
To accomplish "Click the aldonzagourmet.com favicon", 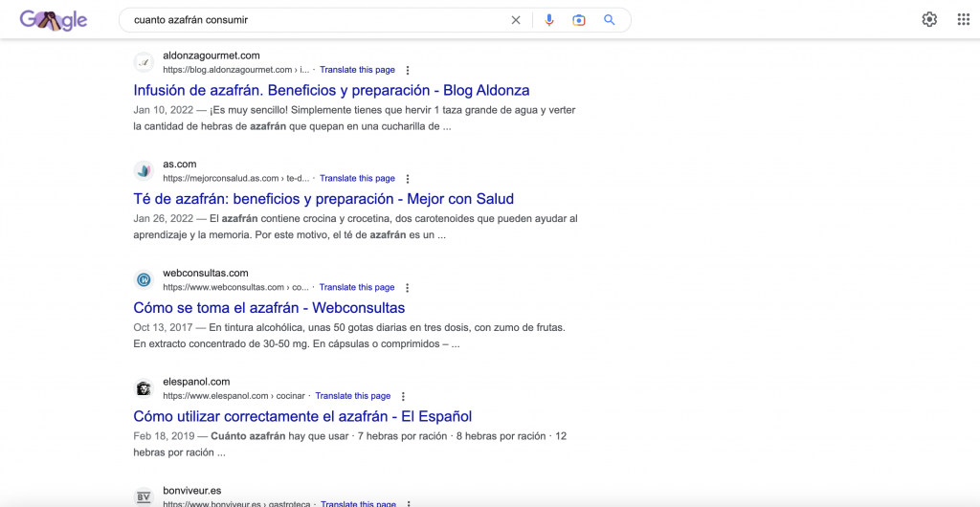I will tap(144, 62).
